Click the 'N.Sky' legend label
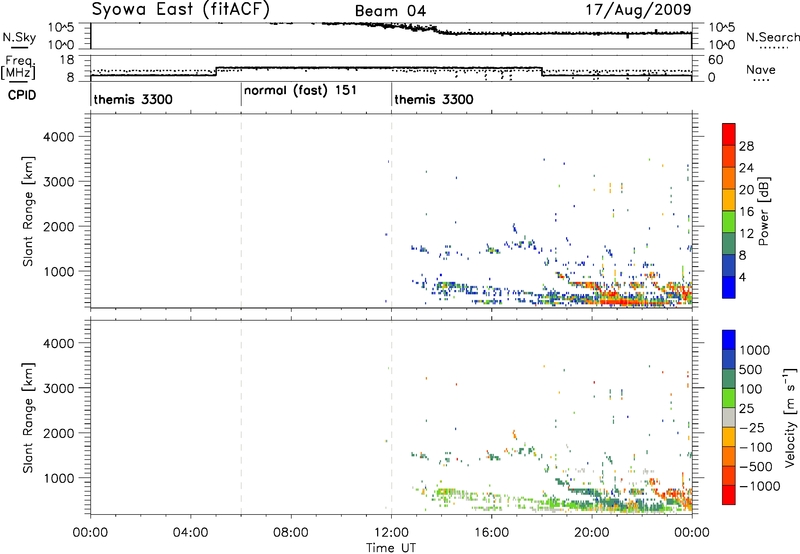This screenshot has height=554, width=800. (19, 37)
